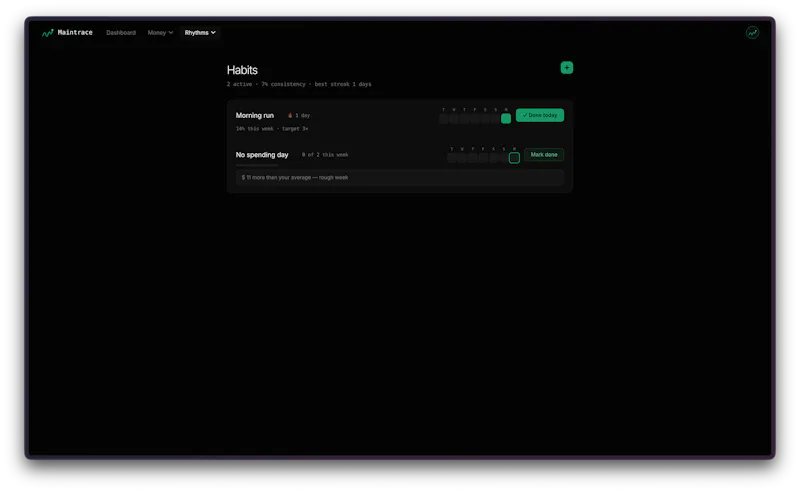The width and height of the screenshot is (800, 492).
Task: Open the Morning run habit title
Action: 255,115
